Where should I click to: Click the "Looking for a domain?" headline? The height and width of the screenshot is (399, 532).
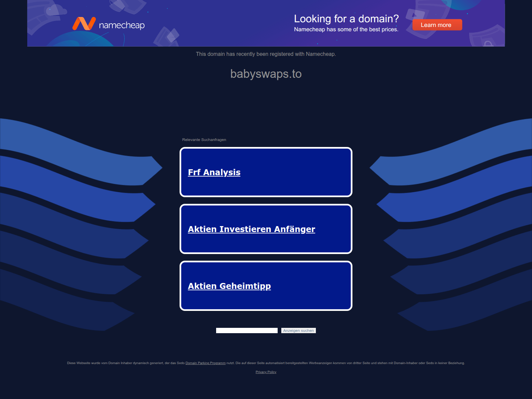346,19
